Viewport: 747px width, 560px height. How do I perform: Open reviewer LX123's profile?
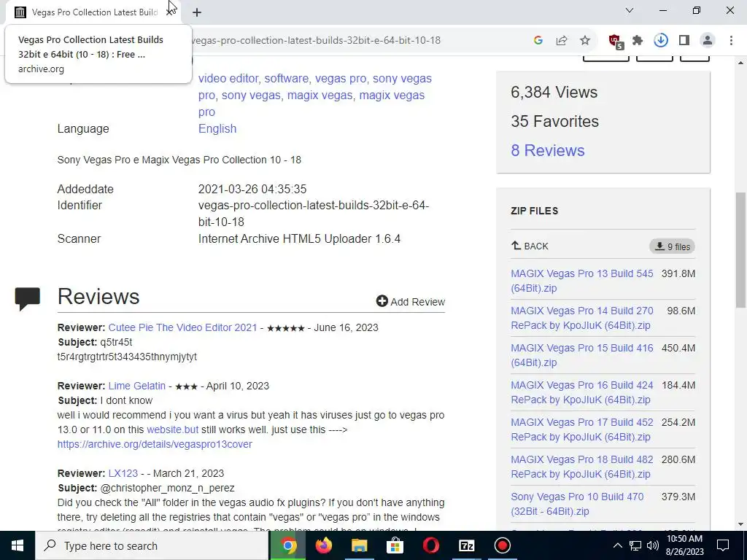pos(123,473)
